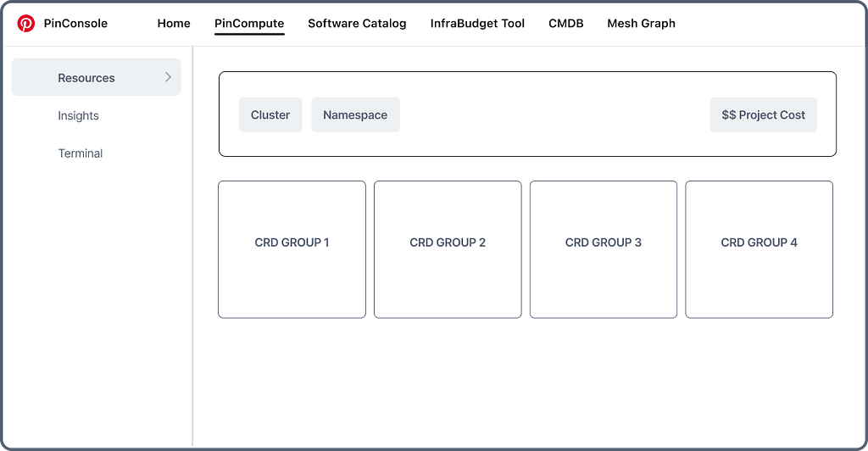Open the CRD GROUP 2 card
This screenshot has height=451, width=868.
tap(448, 249)
